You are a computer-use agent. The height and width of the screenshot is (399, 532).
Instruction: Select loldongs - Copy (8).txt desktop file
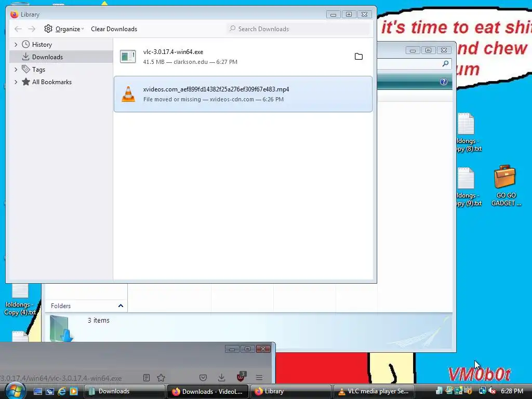point(469,132)
